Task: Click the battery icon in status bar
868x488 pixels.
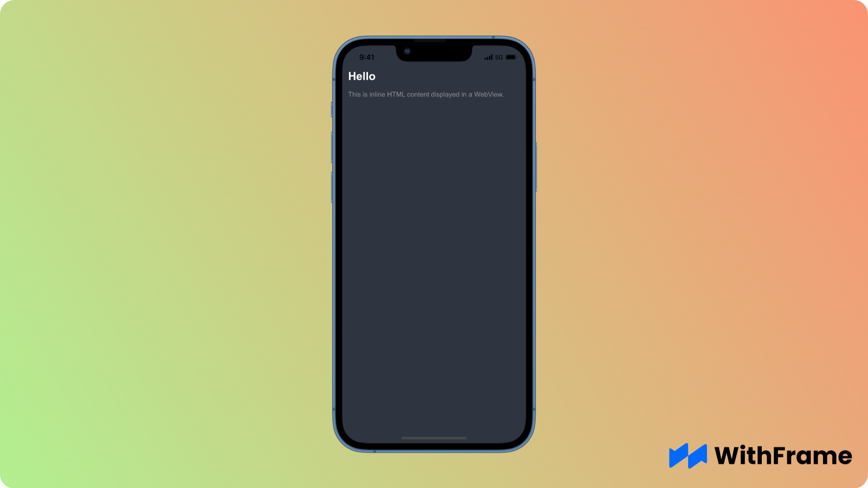Action: tap(510, 57)
